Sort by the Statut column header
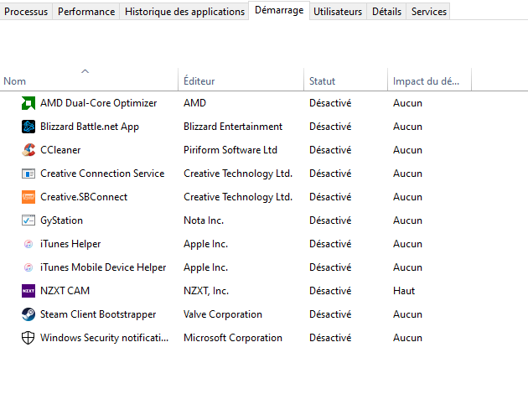 tap(346, 80)
